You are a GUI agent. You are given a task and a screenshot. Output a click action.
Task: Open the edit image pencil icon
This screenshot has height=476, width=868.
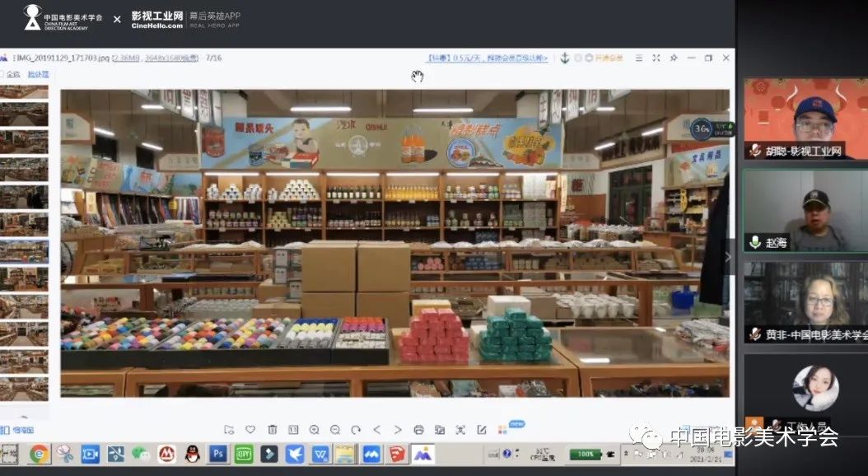click(481, 430)
